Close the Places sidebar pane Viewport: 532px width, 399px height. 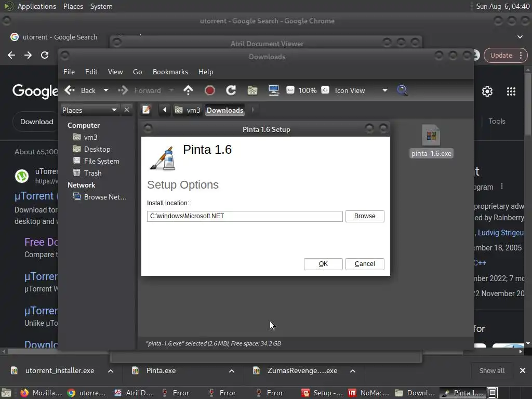pyautogui.click(x=127, y=110)
